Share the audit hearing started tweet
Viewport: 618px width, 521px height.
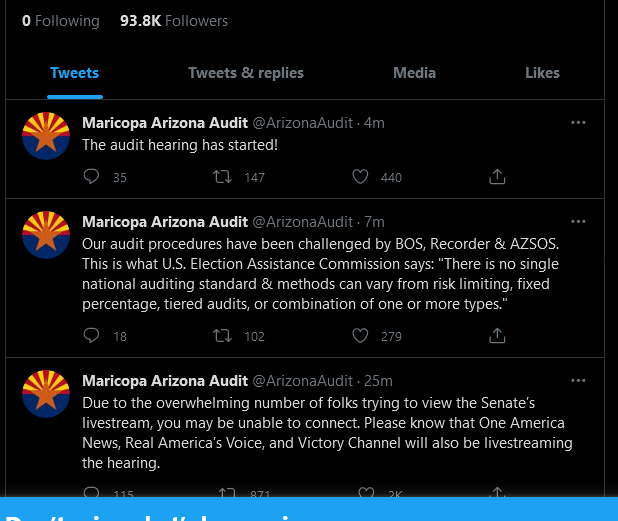pos(497,176)
